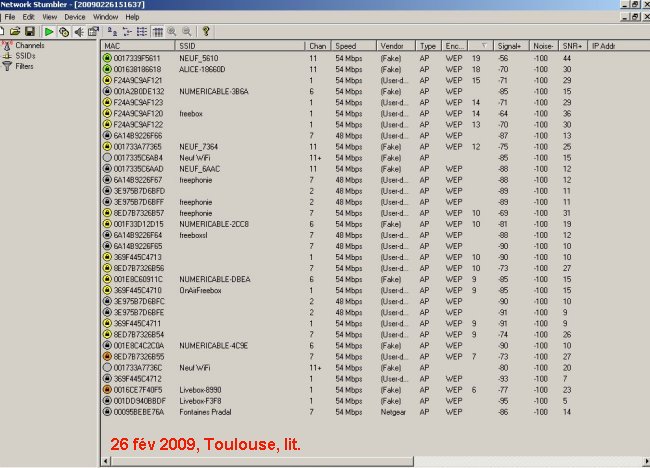Sort by the SNR+ column header
This screenshot has width=650, height=468.
pyautogui.click(x=573, y=46)
